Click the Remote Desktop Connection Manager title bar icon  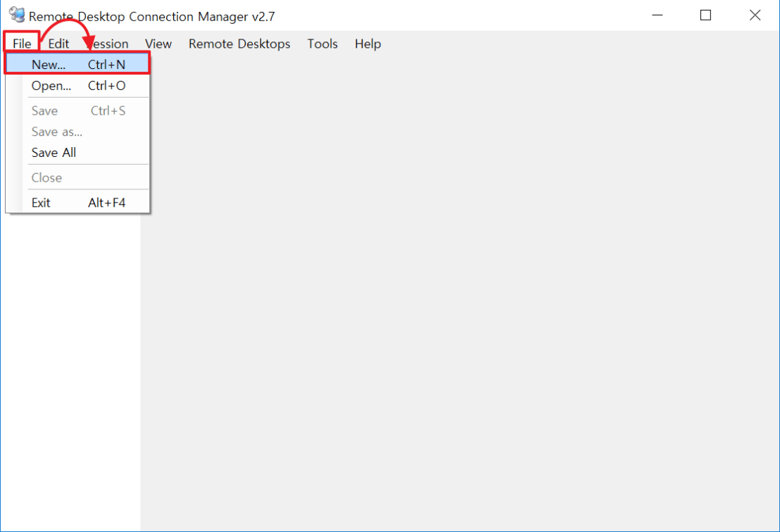(x=17, y=15)
